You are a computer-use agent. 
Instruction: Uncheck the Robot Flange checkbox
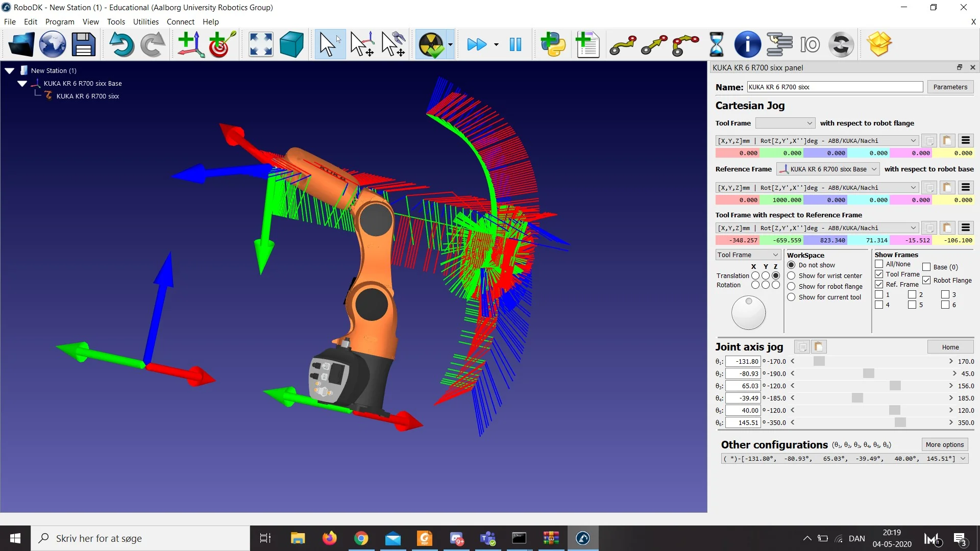926,280
